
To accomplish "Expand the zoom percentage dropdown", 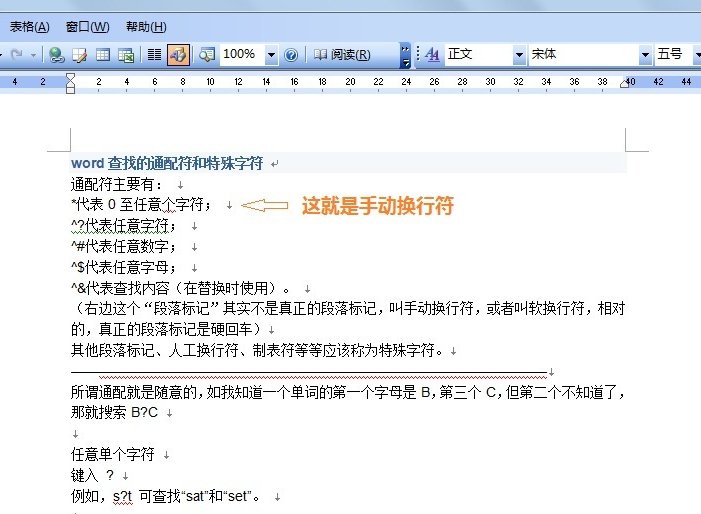I will click(x=271, y=55).
